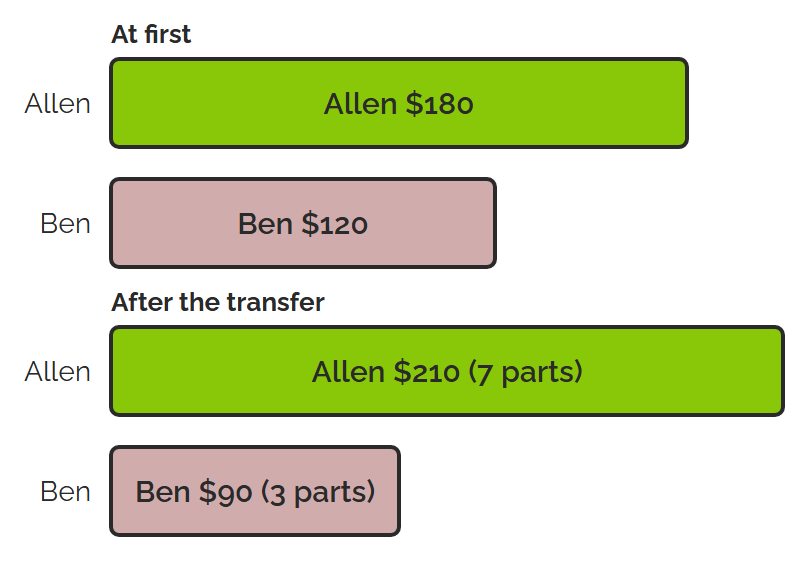
Task: Click the "$210" amount text
Action: 426,372
